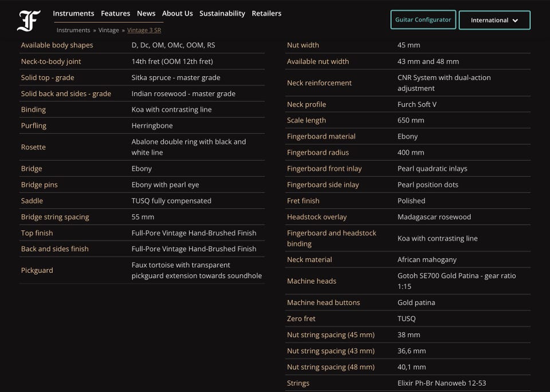The height and width of the screenshot is (392, 550).
Task: Select 'Madagascar rosewood' headstock overlay value
Action: coord(434,217)
